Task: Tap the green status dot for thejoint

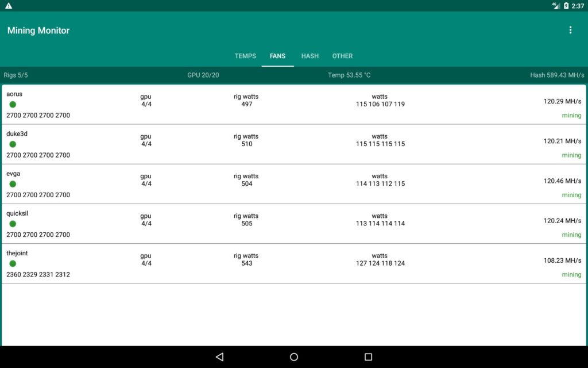Action: 13,263
